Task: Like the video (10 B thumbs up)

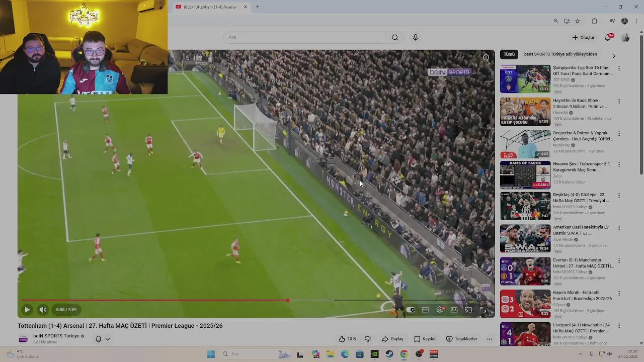Action: pyautogui.click(x=347, y=339)
